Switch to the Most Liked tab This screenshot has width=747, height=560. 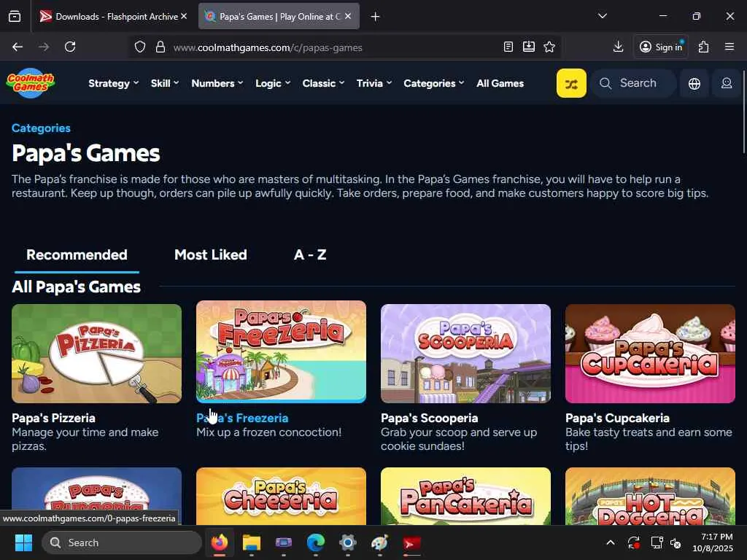[211, 254]
